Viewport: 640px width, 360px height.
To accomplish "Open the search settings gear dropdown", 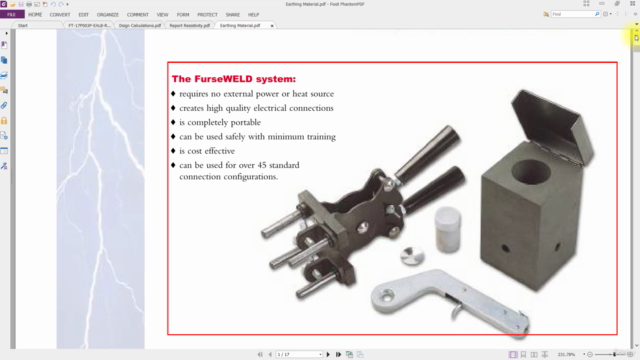I will (607, 14).
